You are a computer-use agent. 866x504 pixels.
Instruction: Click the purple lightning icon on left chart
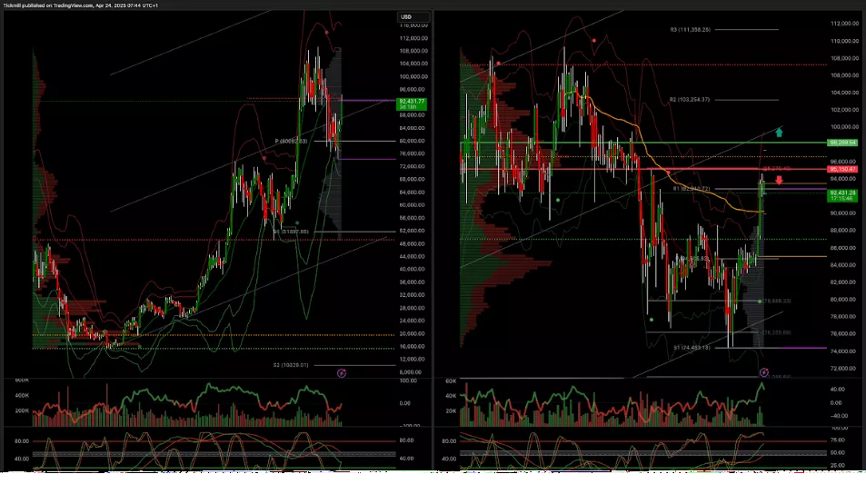point(342,372)
